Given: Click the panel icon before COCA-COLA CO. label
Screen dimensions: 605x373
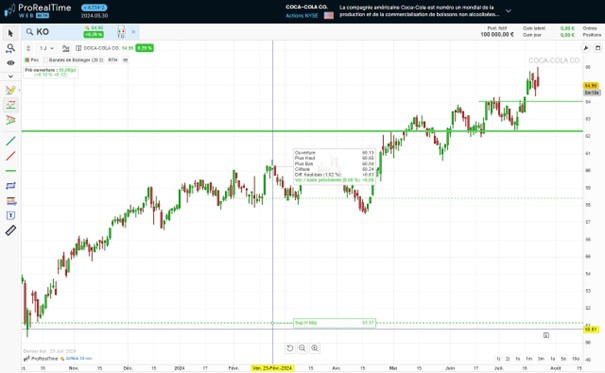Looking at the screenshot, I should [78, 48].
